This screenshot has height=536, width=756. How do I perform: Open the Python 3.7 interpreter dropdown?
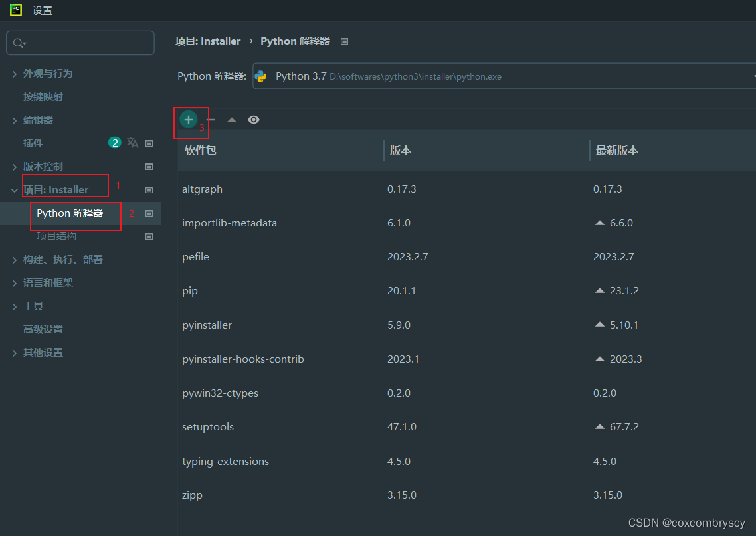504,76
